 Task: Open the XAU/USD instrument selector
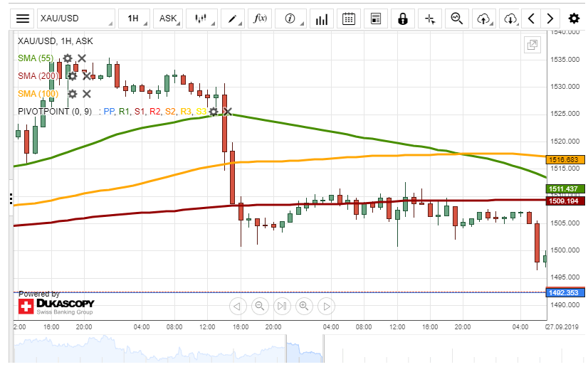[76, 18]
